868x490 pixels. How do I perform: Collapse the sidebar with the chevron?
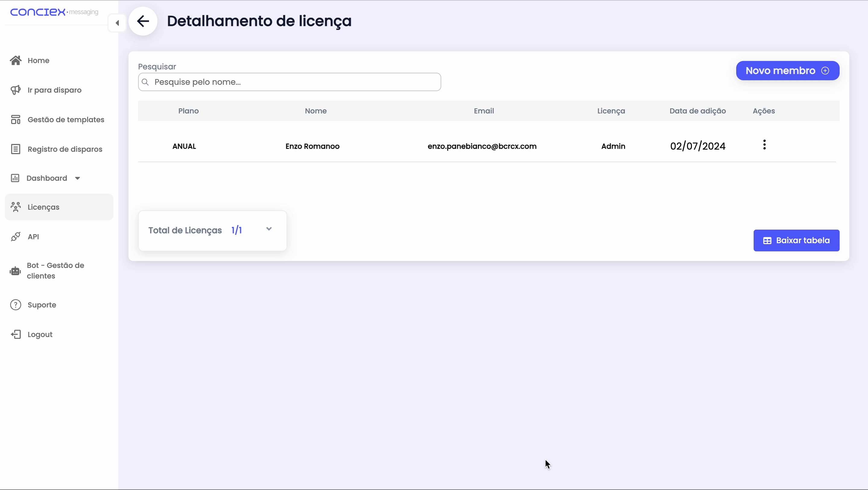[117, 23]
